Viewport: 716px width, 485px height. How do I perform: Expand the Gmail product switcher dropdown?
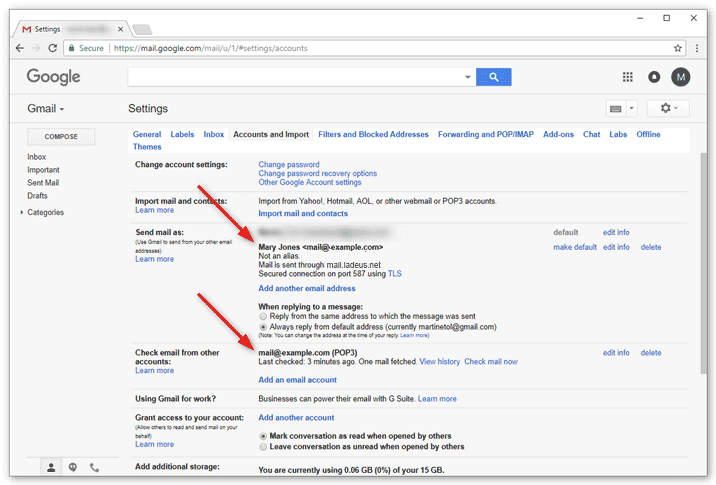pos(46,108)
